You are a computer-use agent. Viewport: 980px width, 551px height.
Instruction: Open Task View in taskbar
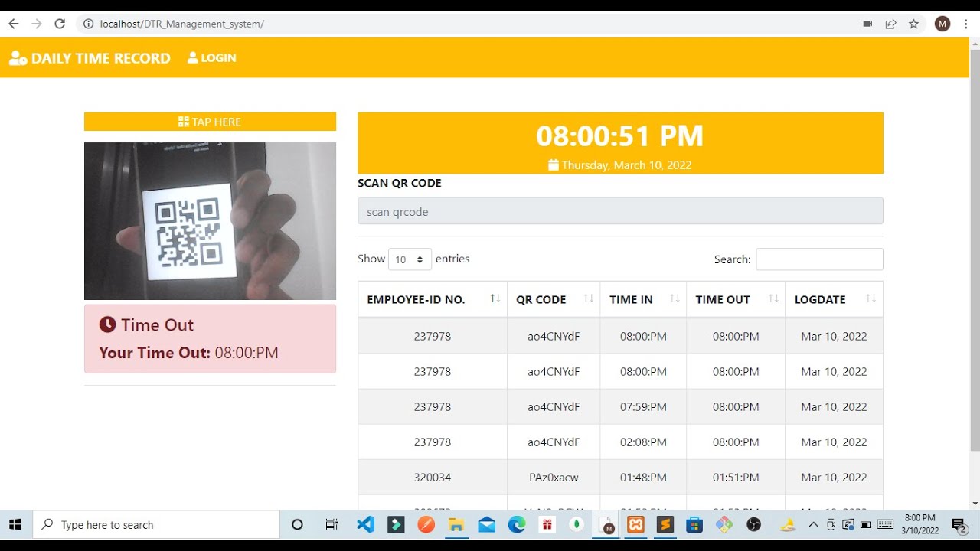click(x=332, y=525)
